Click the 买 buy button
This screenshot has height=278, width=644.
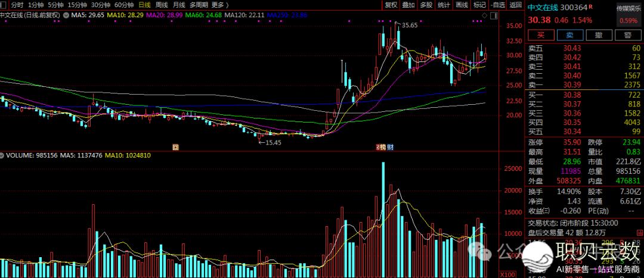(x=540, y=35)
